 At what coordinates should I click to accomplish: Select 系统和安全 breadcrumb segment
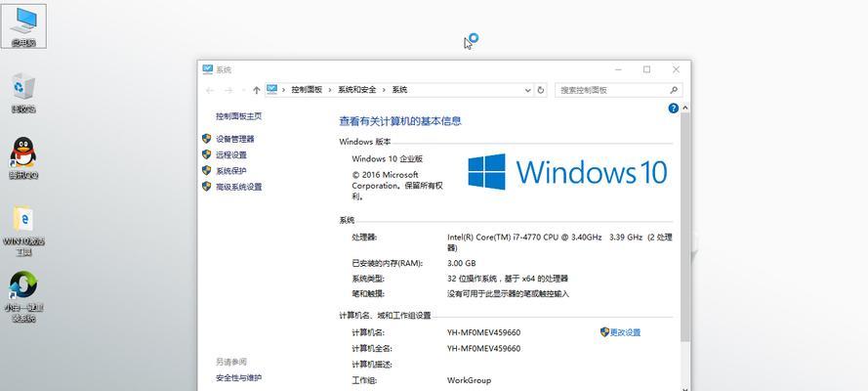pyautogui.click(x=357, y=90)
